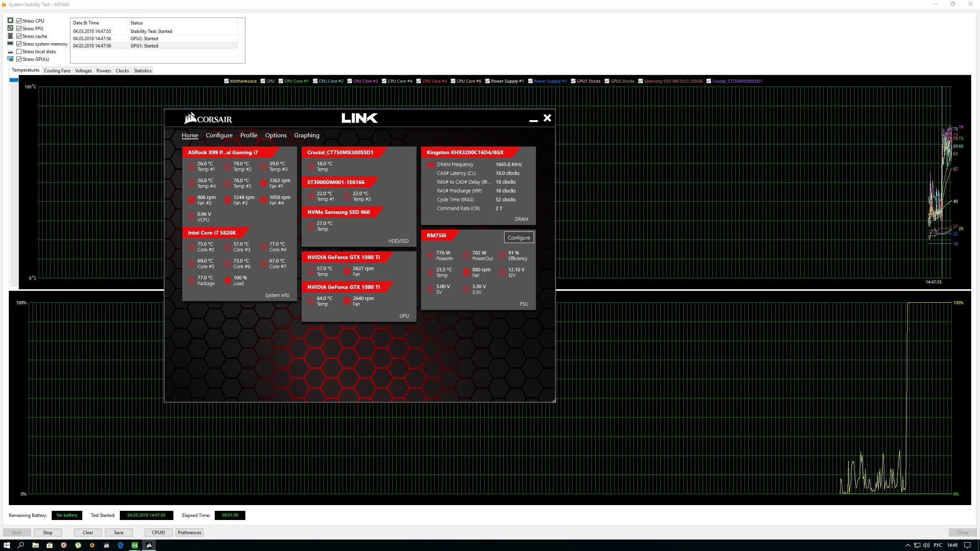Show hidden system tray icons chevron
980x551 pixels.
pyautogui.click(x=908, y=545)
